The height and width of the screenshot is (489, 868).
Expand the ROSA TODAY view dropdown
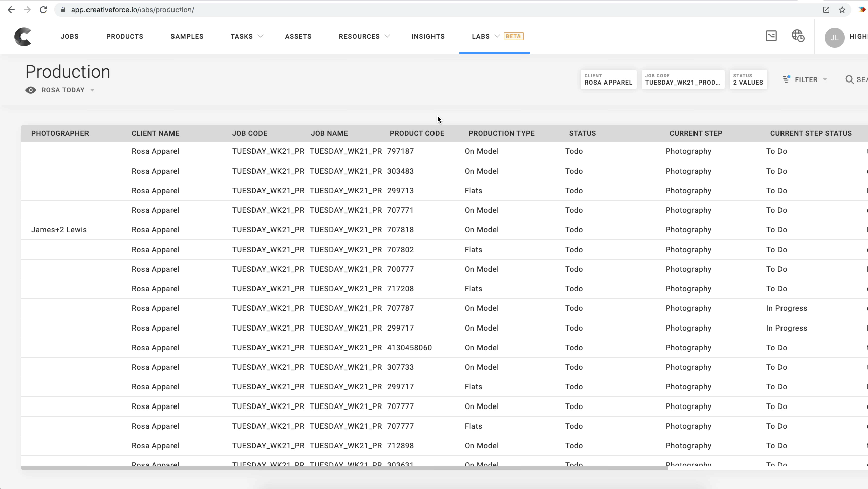pyautogui.click(x=92, y=90)
